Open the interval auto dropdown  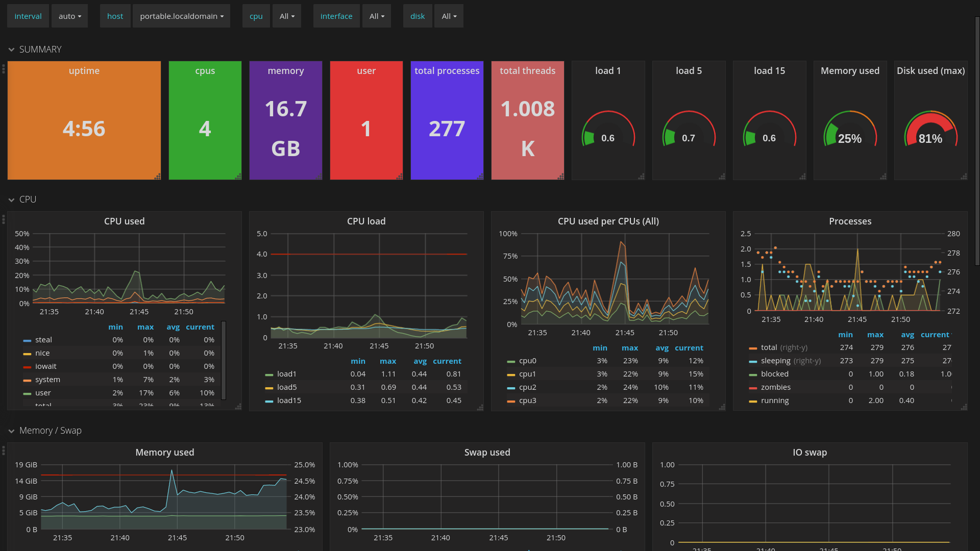pyautogui.click(x=70, y=16)
